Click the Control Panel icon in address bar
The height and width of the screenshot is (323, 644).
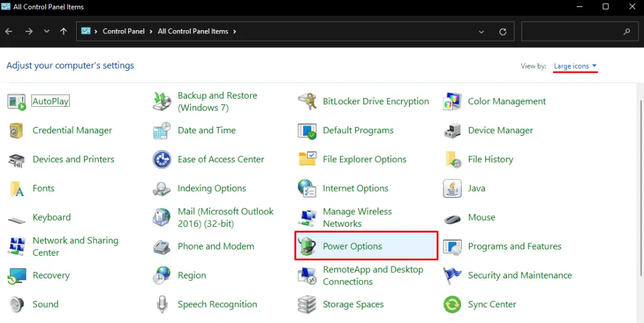(x=86, y=31)
